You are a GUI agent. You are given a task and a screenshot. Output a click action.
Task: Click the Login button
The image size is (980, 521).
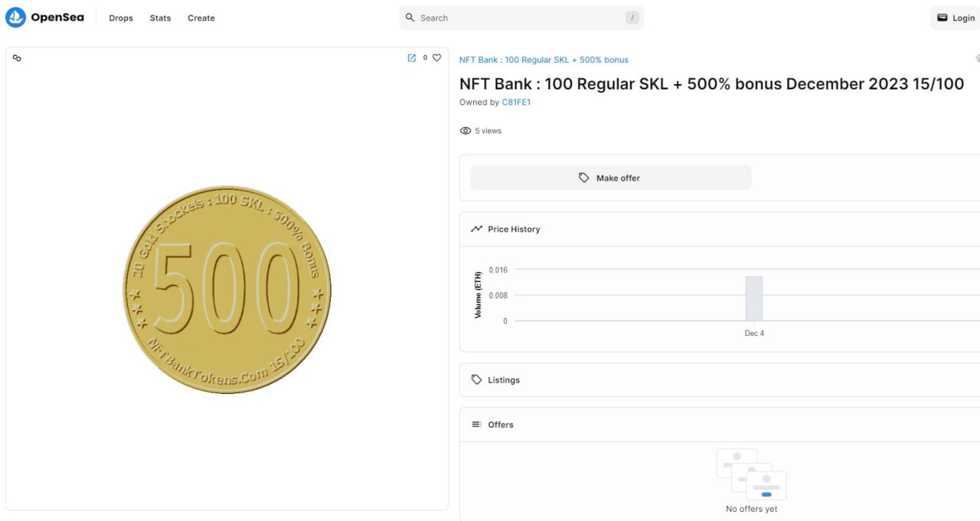tap(955, 18)
